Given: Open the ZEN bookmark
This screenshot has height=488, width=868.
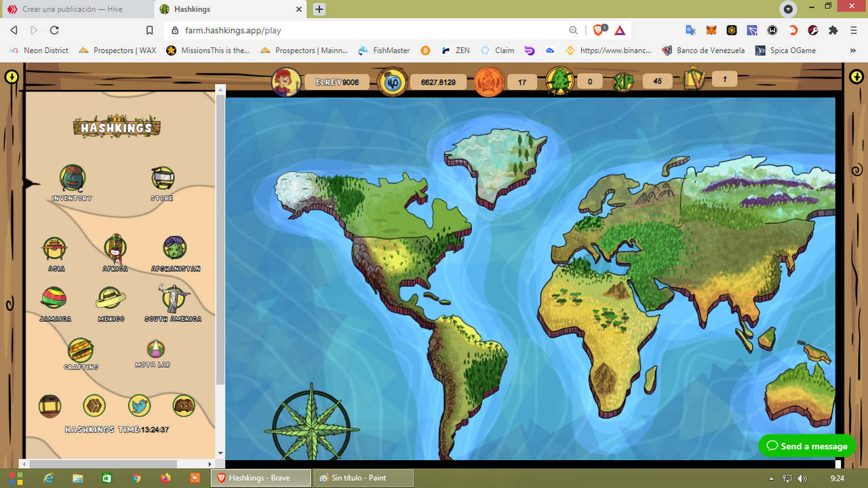Looking at the screenshot, I should click(x=456, y=50).
